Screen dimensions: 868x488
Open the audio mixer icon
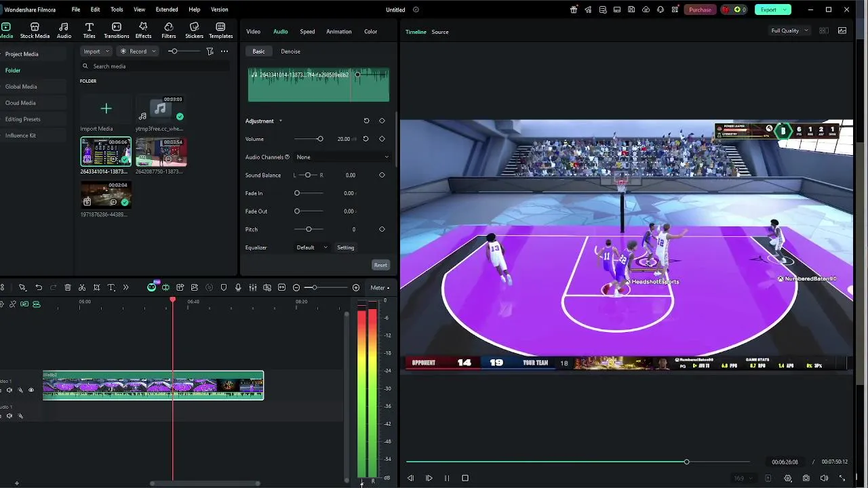tap(252, 287)
